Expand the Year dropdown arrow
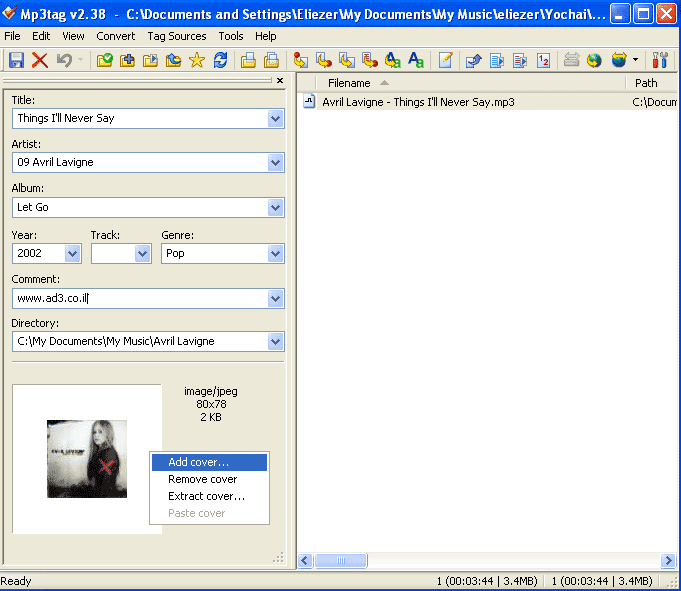 point(72,254)
